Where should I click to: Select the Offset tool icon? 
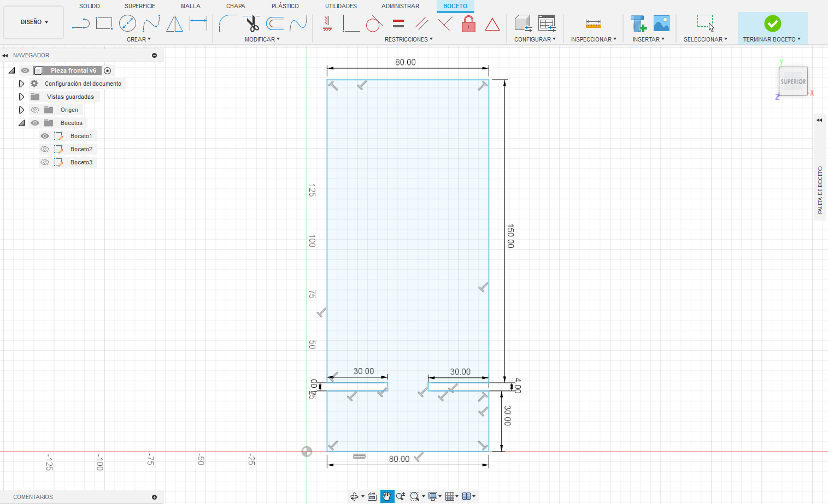[275, 23]
